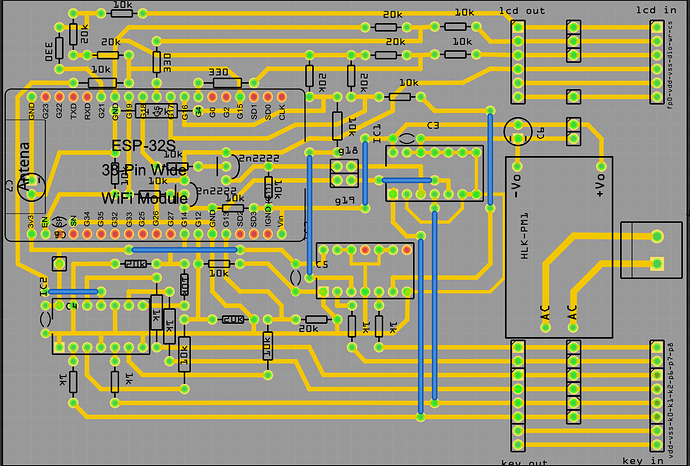
Task: Click the "RXD" pin label
Action: (87, 112)
